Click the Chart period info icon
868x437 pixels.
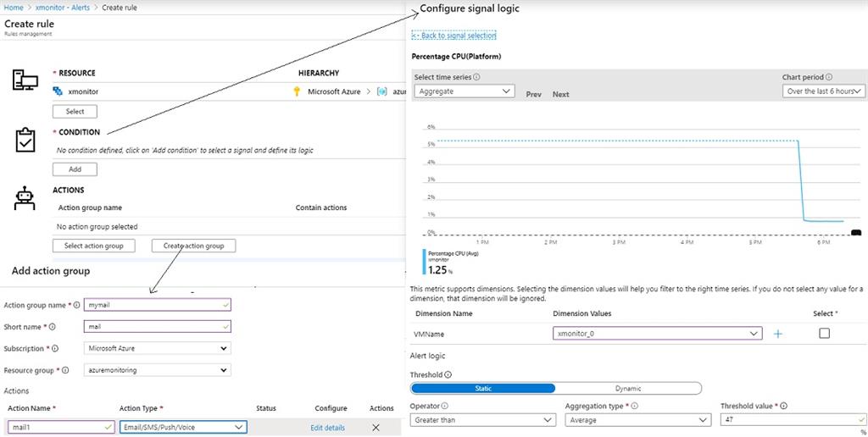pos(829,77)
